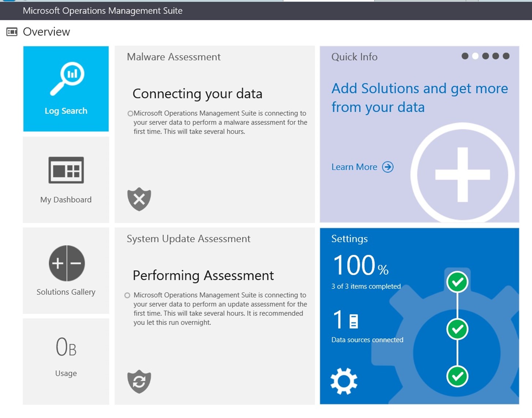Click Add Solutions and get more headline

coord(420,98)
